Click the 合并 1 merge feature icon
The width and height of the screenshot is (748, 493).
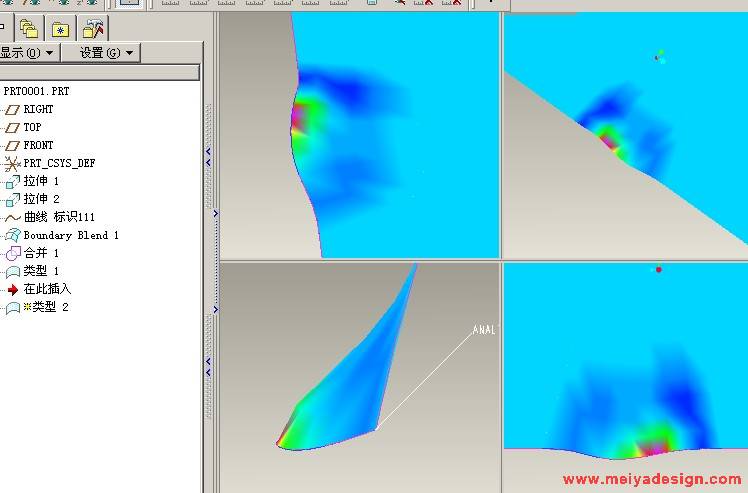(x=13, y=253)
